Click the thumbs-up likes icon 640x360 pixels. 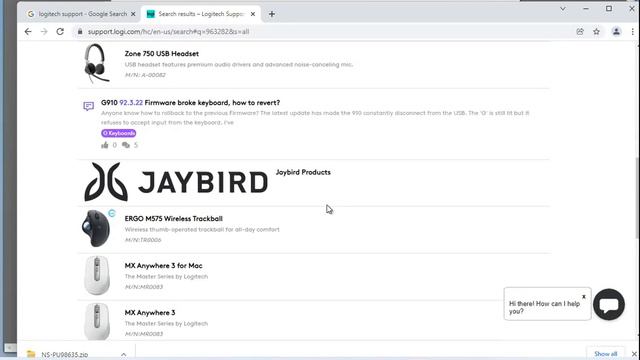[105, 145]
